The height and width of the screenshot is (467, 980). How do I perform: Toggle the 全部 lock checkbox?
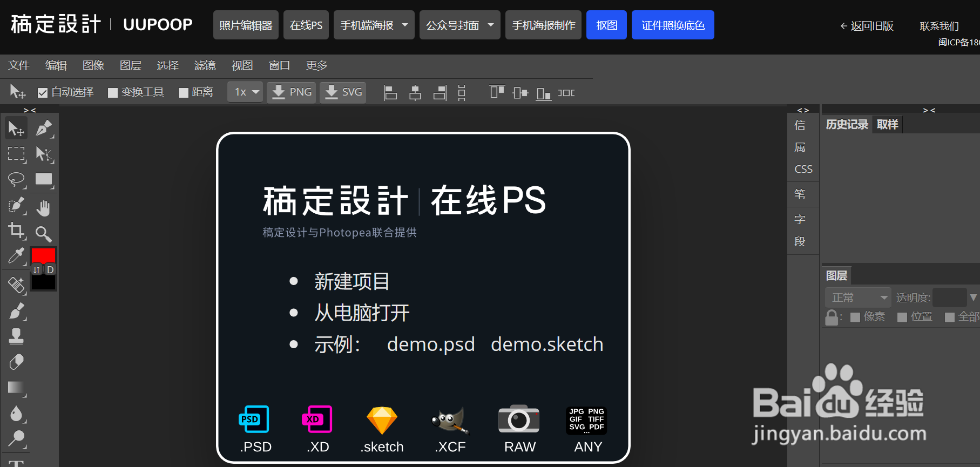(x=950, y=317)
